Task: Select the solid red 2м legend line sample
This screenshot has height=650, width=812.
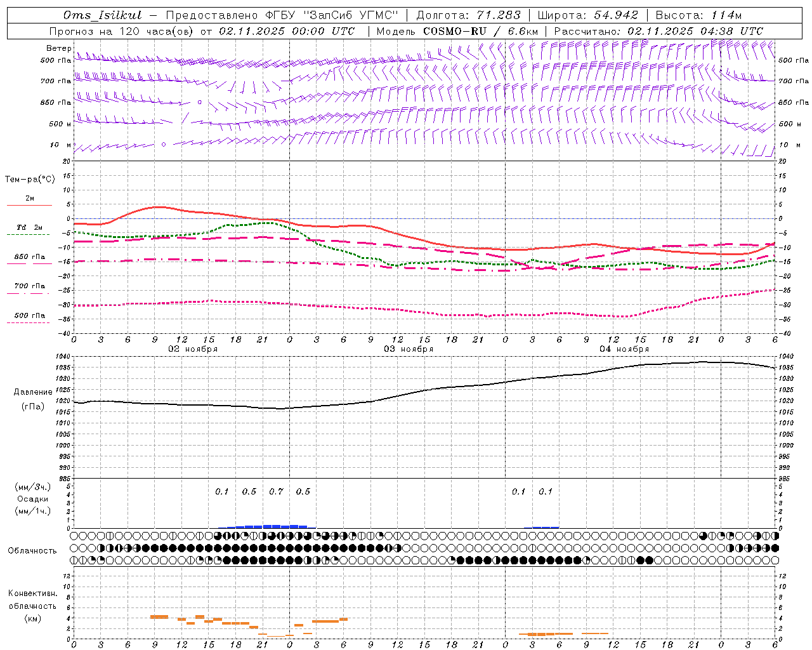Action: point(29,206)
